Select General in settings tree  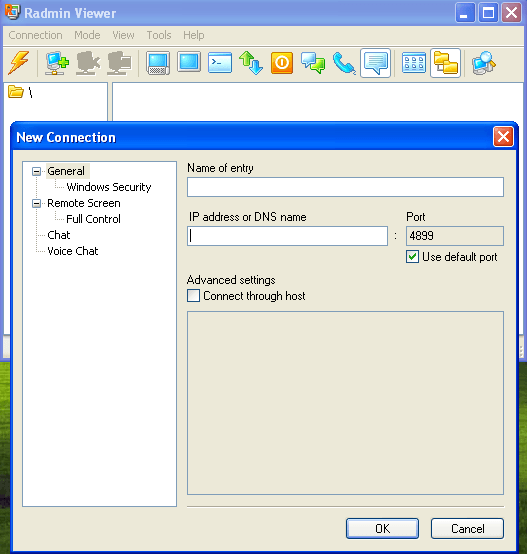[x=66, y=171]
